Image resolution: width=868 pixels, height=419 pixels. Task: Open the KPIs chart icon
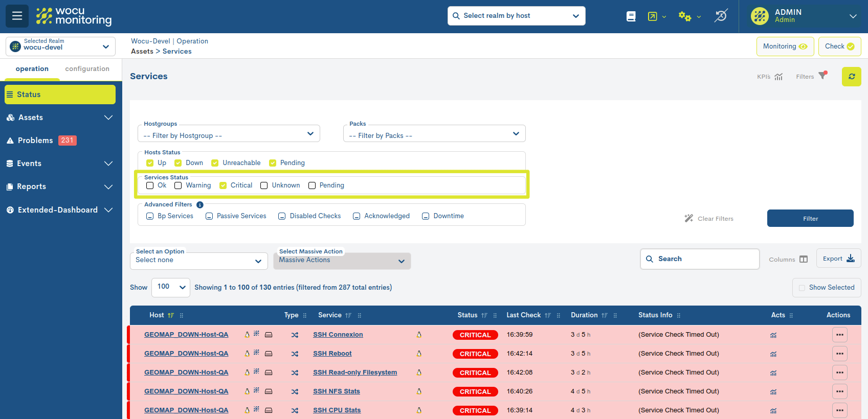[778, 77]
